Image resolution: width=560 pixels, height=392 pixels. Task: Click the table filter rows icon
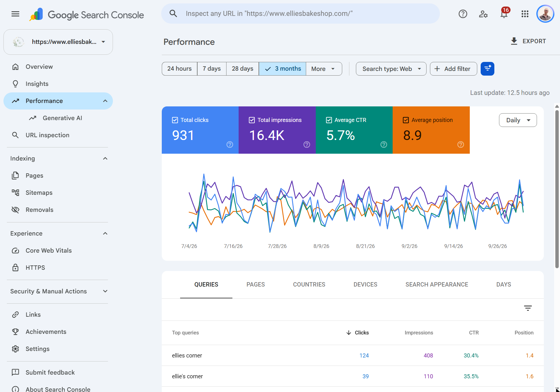pyautogui.click(x=528, y=308)
